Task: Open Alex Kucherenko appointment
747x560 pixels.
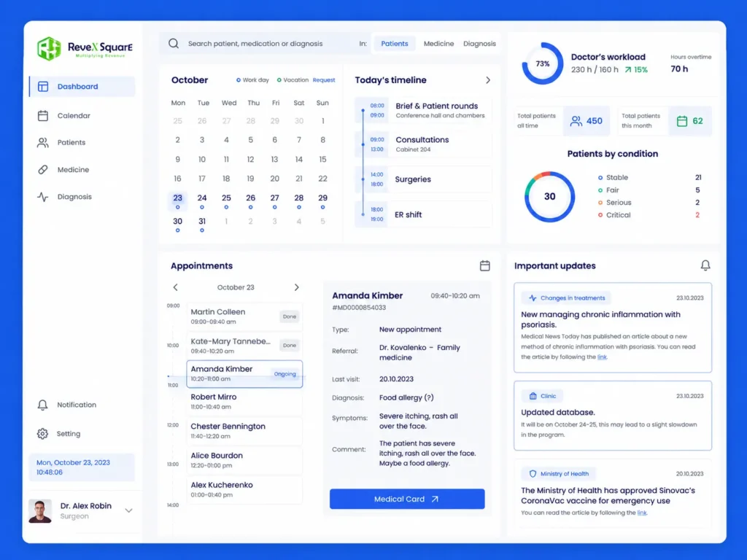Action: pyautogui.click(x=244, y=489)
